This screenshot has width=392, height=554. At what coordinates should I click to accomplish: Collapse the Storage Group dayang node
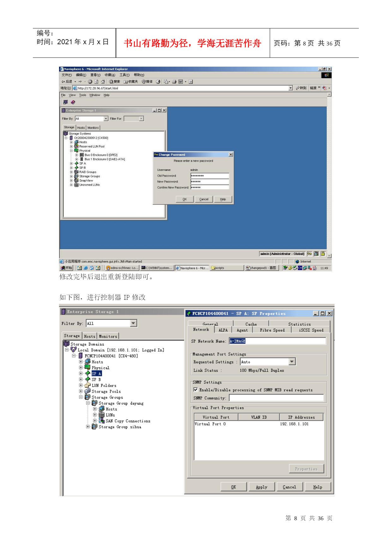tap(87, 403)
